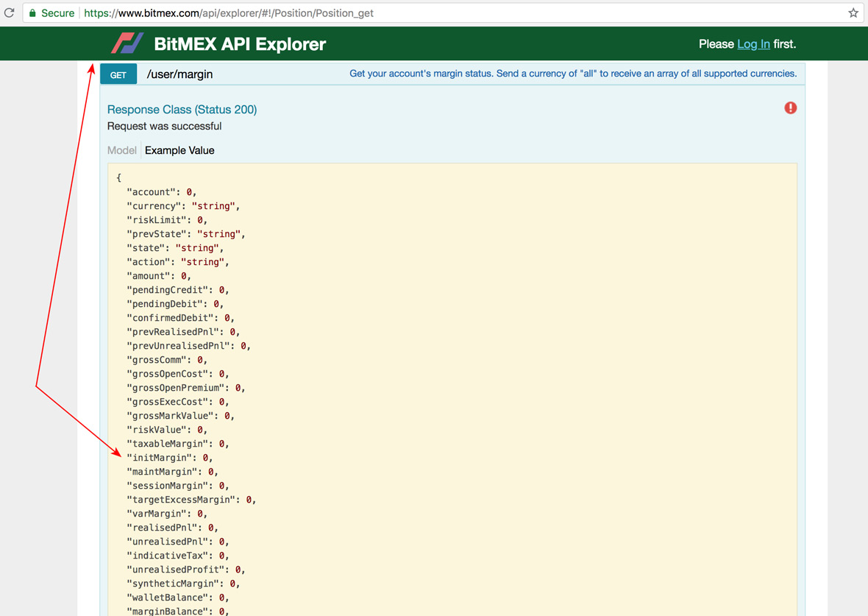868x616 pixels.
Task: Click the "Request was successful" text
Action: tap(165, 127)
